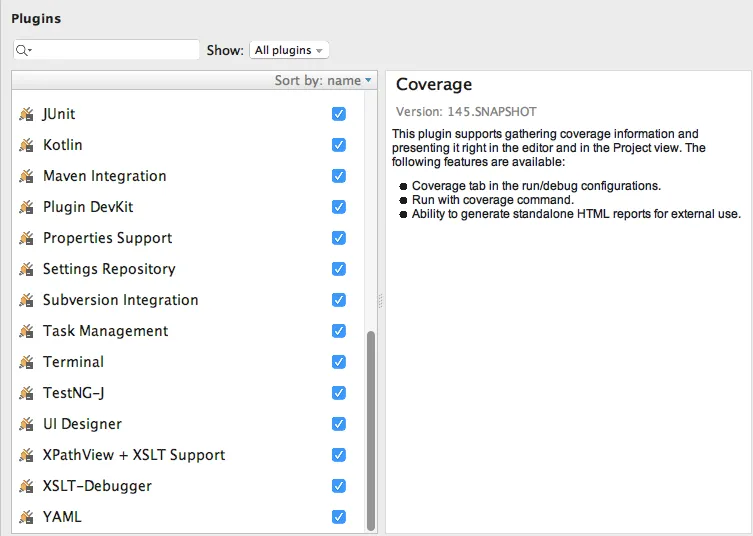Disable Subversion Integration checkbox
The image size is (753, 536).
(339, 300)
